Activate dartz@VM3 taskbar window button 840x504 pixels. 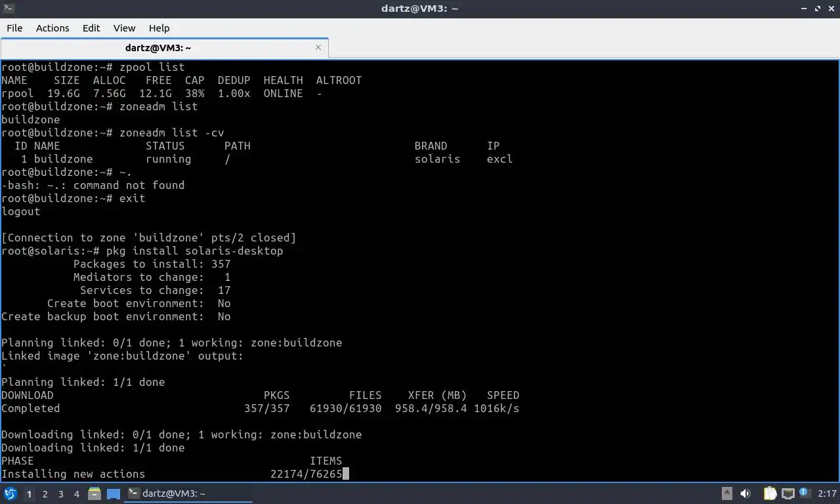click(x=189, y=493)
